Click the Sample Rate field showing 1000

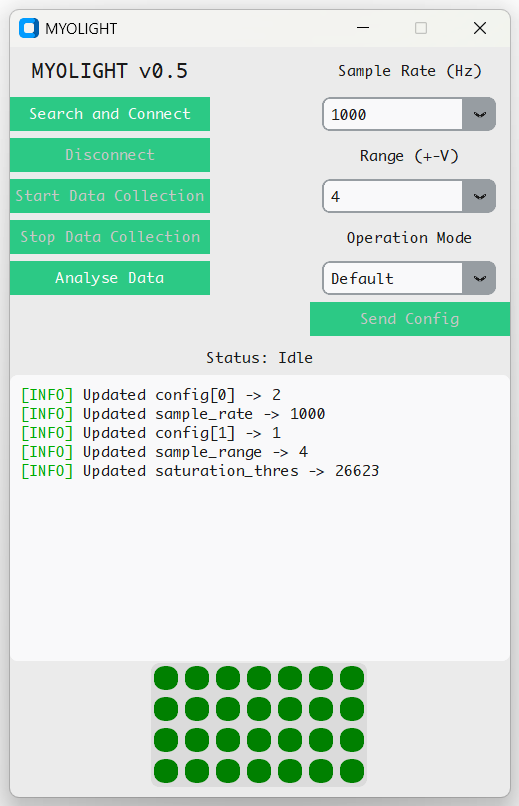coord(393,114)
